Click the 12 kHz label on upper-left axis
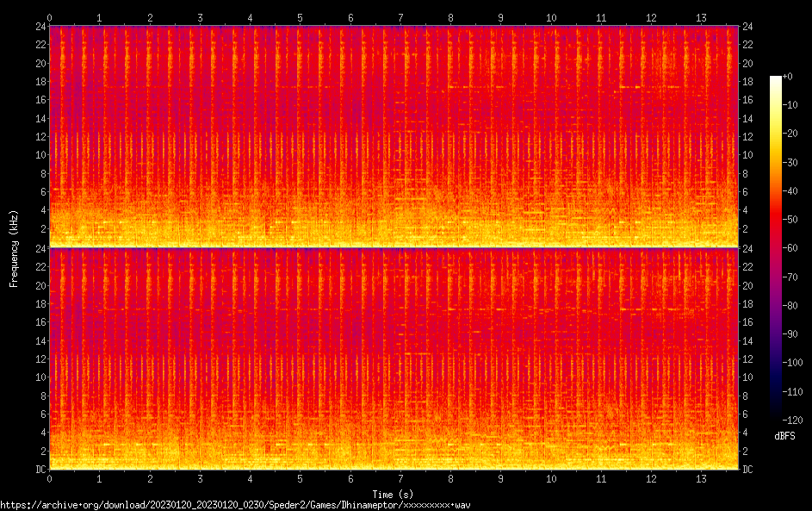The width and height of the screenshot is (812, 511). (39, 137)
